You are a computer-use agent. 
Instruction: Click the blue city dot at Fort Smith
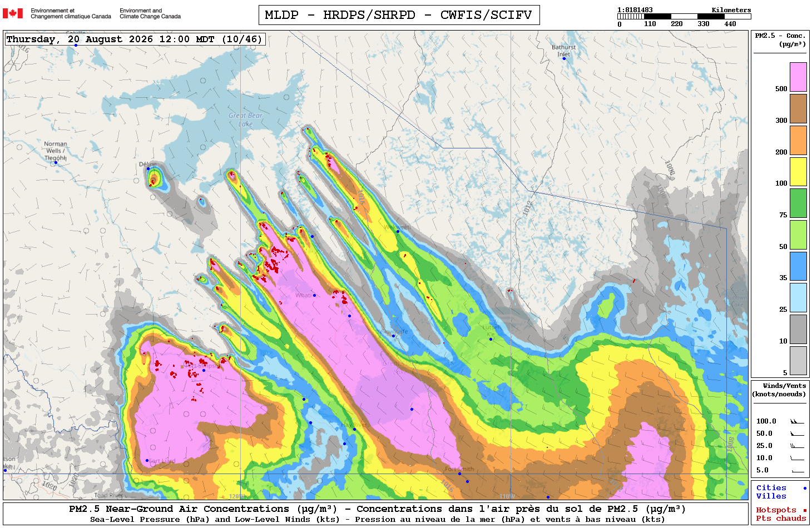(459, 474)
